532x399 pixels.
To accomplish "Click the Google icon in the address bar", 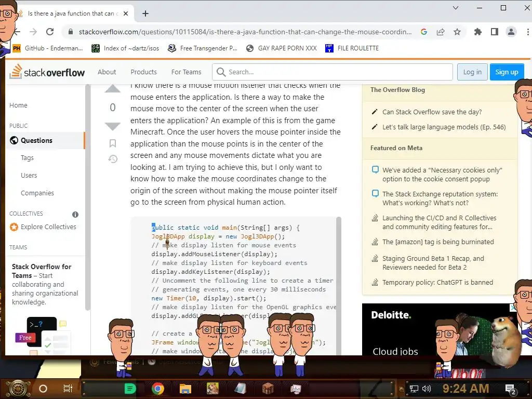I will (424, 32).
